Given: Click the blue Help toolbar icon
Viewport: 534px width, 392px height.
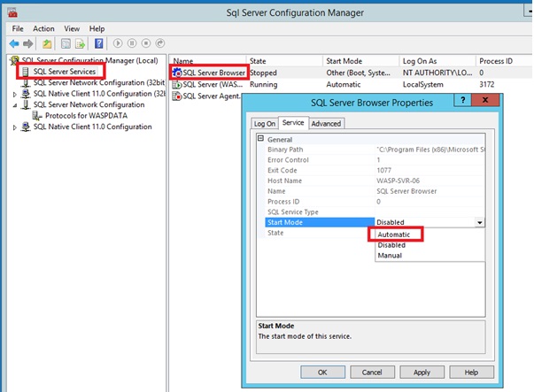Looking at the screenshot, I should click(99, 42).
